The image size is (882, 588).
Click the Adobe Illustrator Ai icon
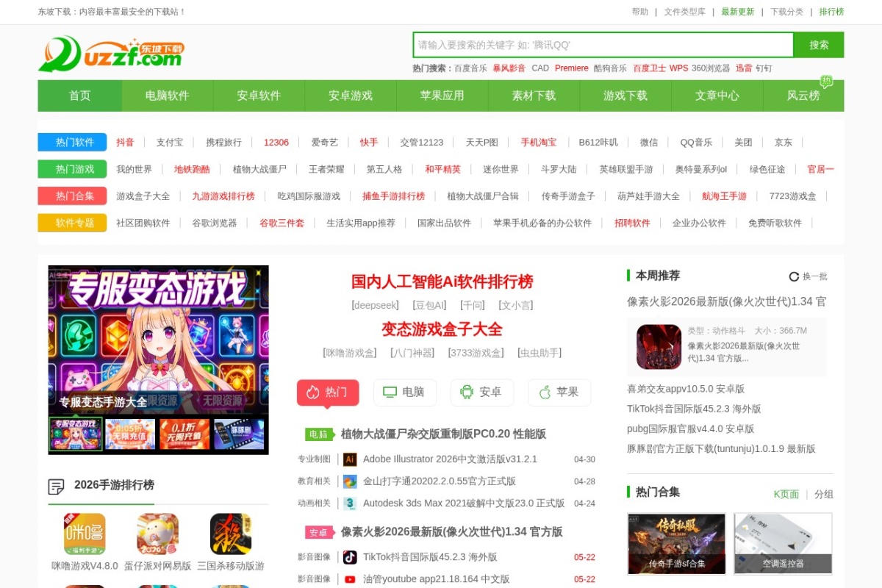[x=350, y=459]
